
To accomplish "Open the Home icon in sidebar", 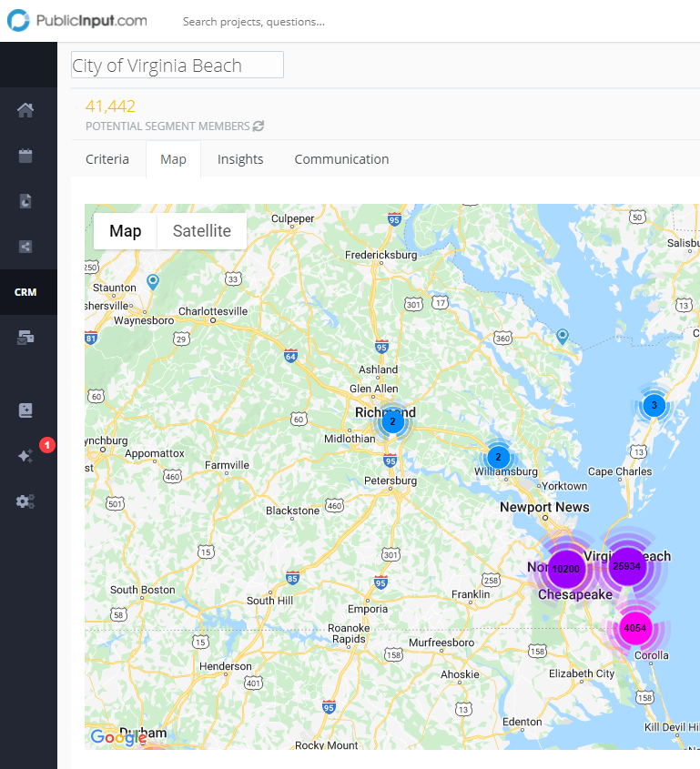I will [x=25, y=111].
